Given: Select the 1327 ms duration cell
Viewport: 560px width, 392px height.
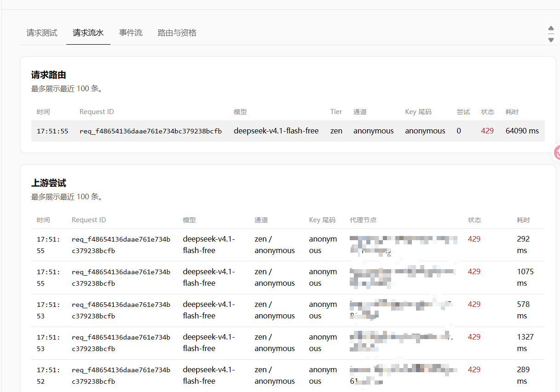Looking at the screenshot, I should coord(525,343).
